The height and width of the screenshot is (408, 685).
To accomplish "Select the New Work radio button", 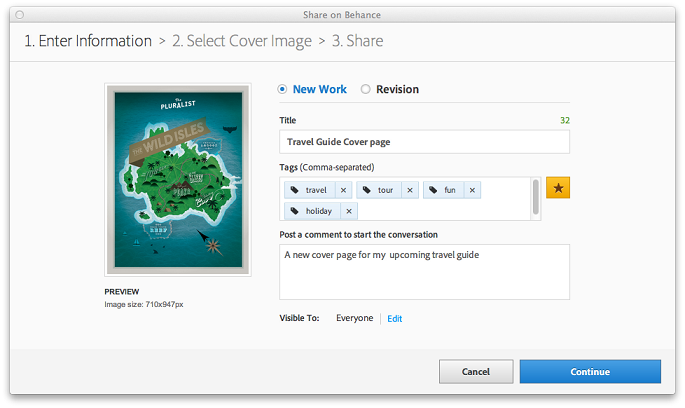I will (x=282, y=89).
